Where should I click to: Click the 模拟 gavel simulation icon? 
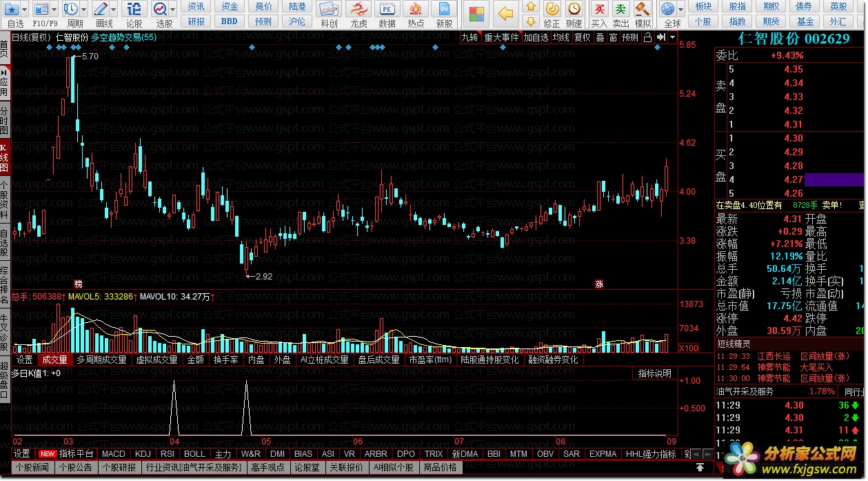[x=643, y=9]
